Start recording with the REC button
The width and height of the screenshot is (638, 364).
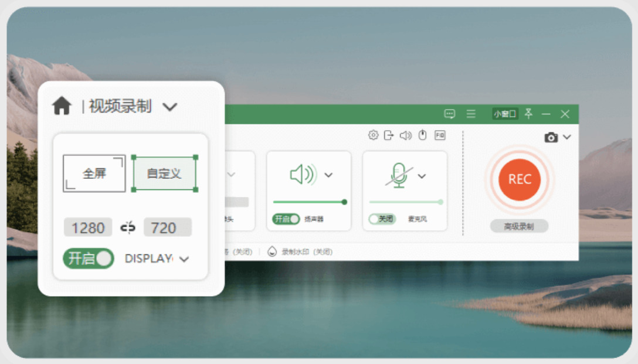520,179
